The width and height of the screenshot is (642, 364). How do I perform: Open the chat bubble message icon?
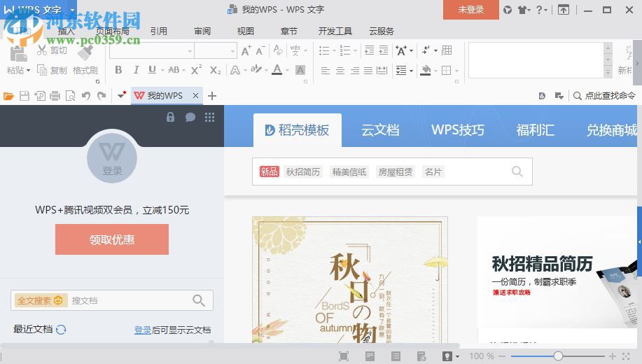click(190, 118)
